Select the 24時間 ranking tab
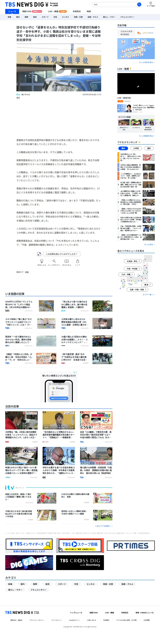Screen dimensions: 160x644 (x=136, y=148)
